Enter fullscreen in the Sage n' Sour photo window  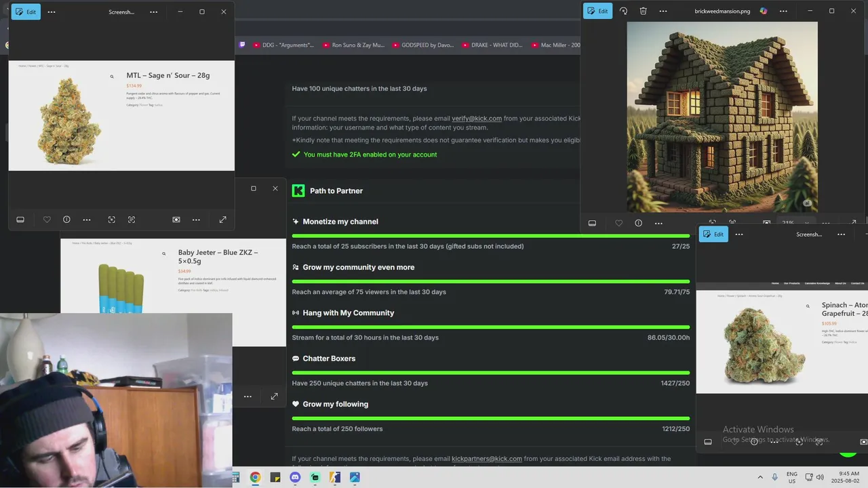click(222, 220)
